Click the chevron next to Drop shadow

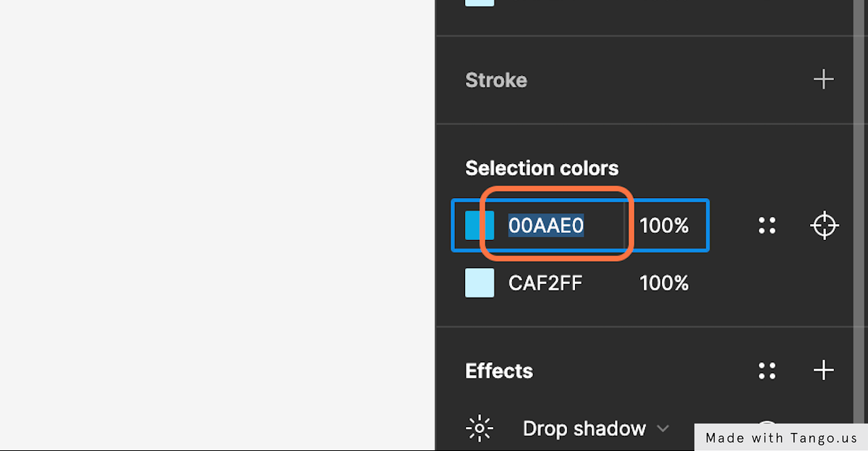click(x=663, y=429)
